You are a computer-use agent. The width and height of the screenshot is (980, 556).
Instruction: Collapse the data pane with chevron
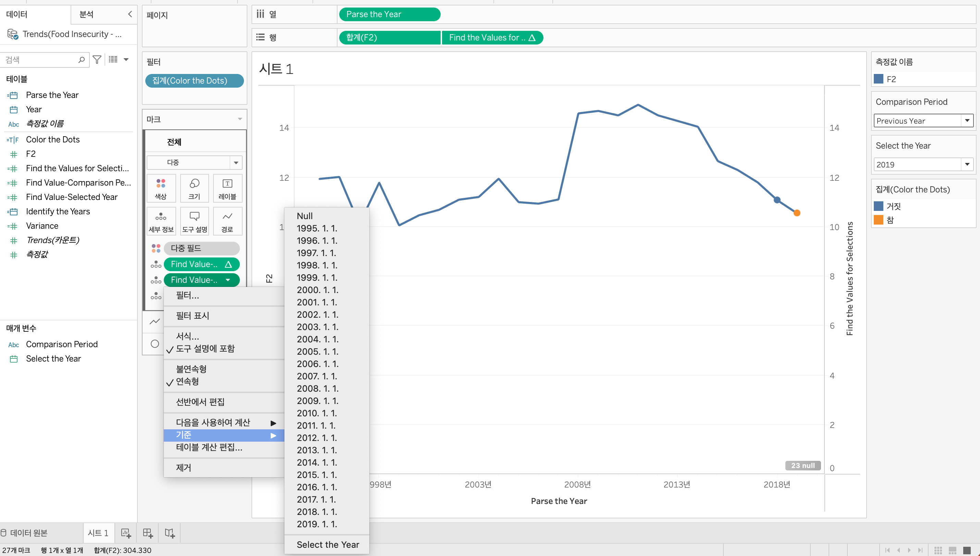[130, 14]
